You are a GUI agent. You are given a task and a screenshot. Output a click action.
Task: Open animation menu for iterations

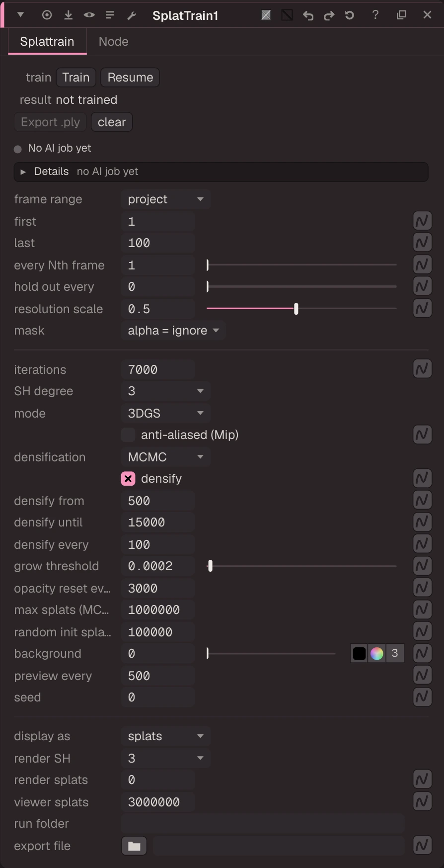[x=422, y=369]
